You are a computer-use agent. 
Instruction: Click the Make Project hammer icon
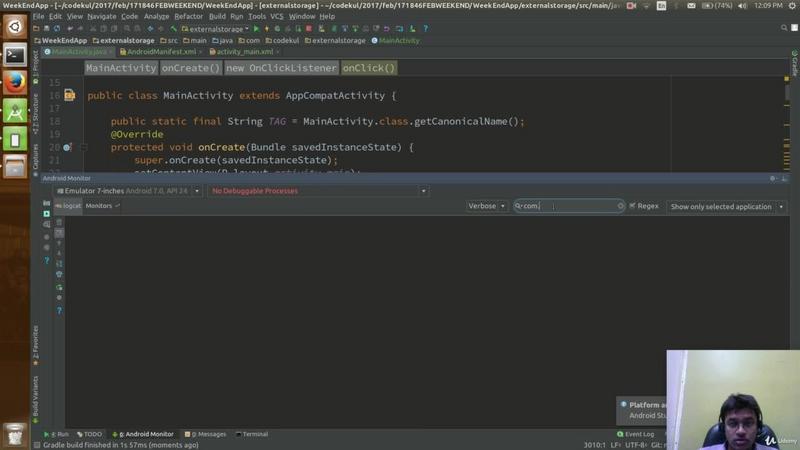[x=173, y=29]
